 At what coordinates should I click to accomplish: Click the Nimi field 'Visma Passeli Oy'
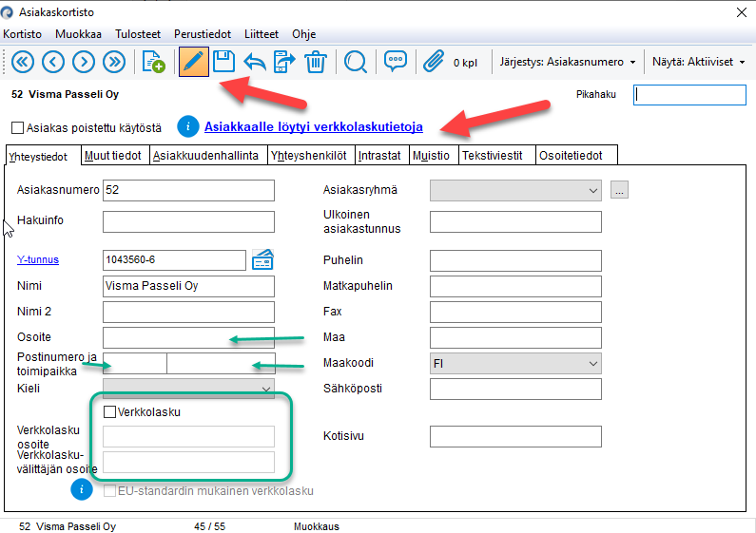click(188, 286)
